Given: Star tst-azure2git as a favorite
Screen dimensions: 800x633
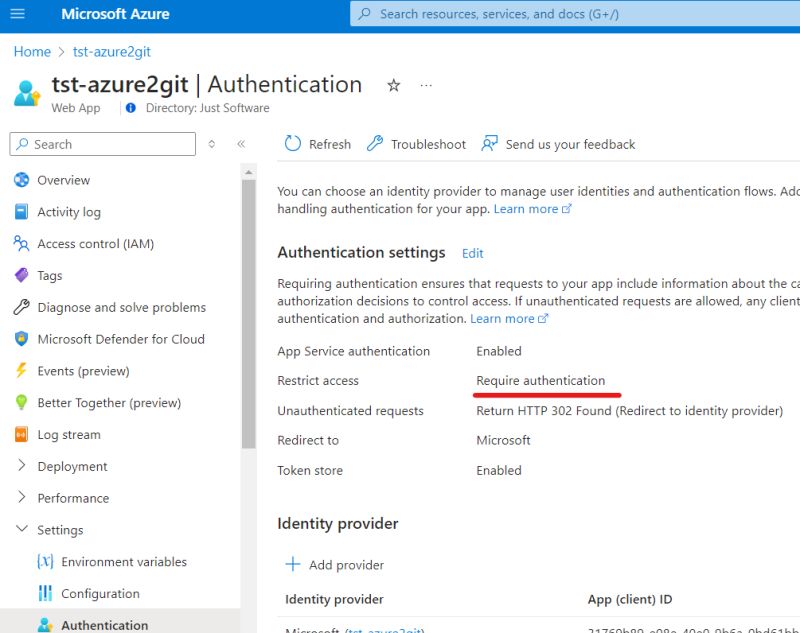Looking at the screenshot, I should (394, 86).
